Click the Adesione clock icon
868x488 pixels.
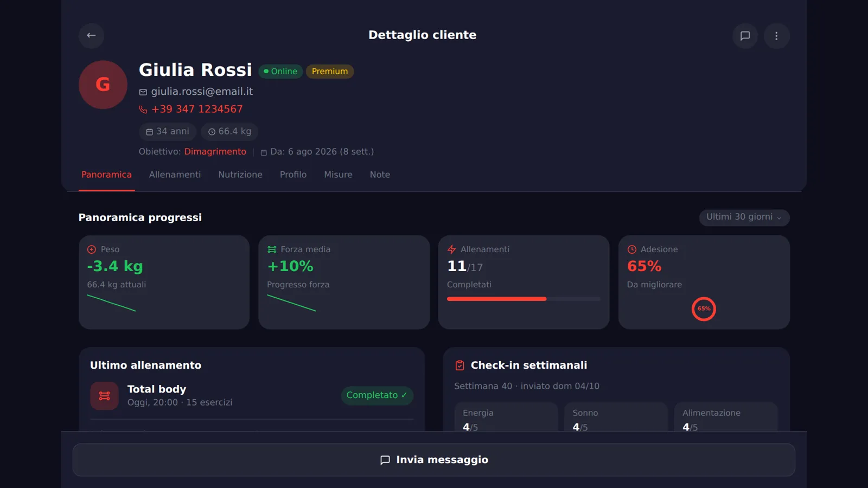632,249
